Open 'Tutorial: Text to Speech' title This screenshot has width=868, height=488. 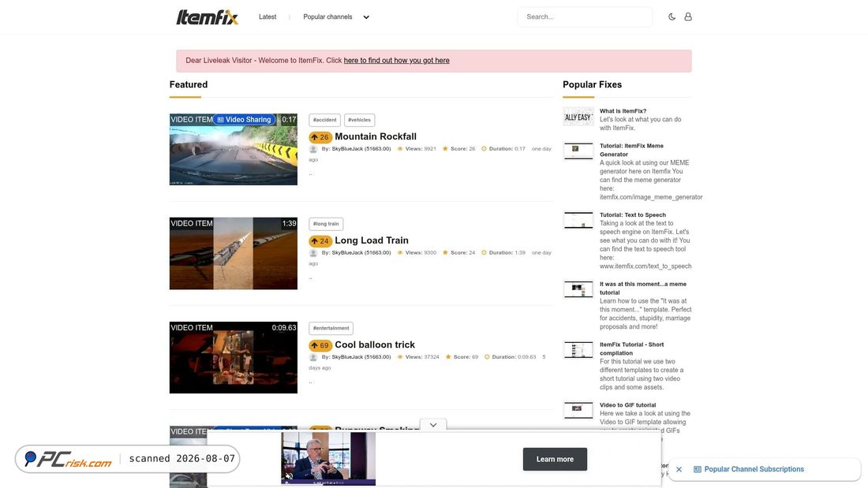point(633,214)
